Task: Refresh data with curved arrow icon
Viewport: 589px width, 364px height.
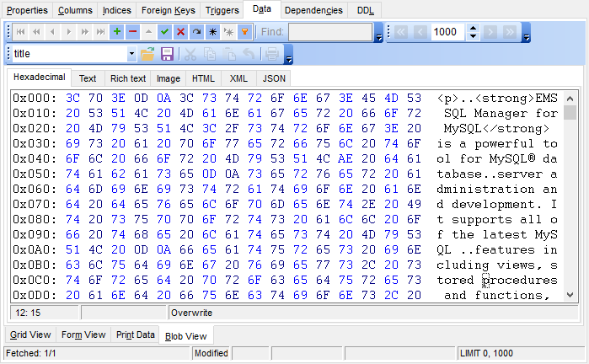Action: [x=197, y=32]
